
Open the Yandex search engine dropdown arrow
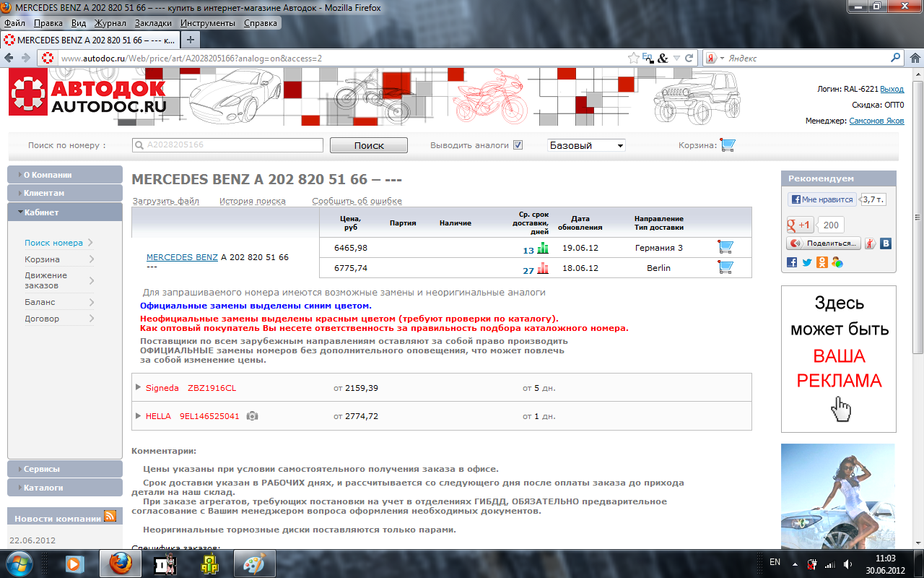[721, 58]
